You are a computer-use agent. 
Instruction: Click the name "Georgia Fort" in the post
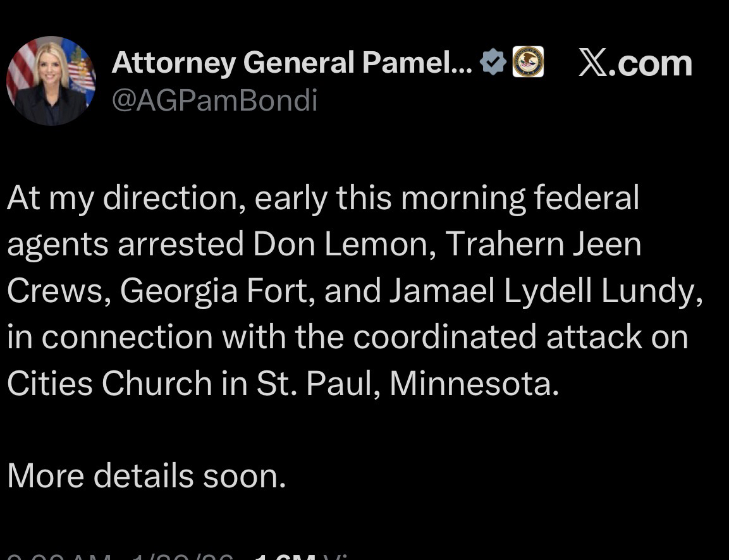[x=214, y=290]
